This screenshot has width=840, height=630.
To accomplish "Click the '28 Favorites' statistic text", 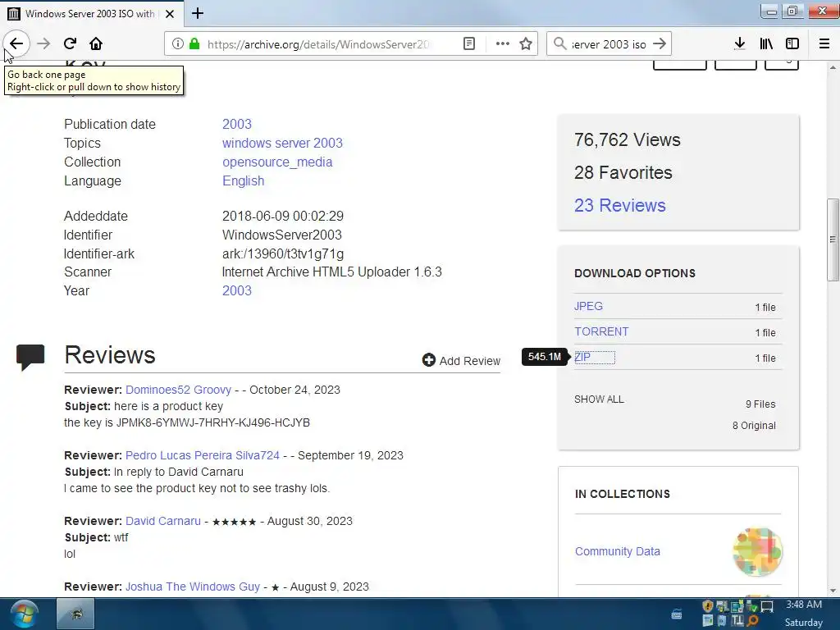I will tap(623, 172).
